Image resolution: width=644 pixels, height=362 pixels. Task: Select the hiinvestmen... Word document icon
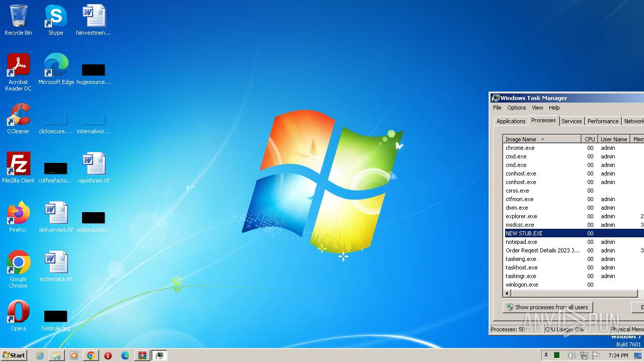coord(94,20)
